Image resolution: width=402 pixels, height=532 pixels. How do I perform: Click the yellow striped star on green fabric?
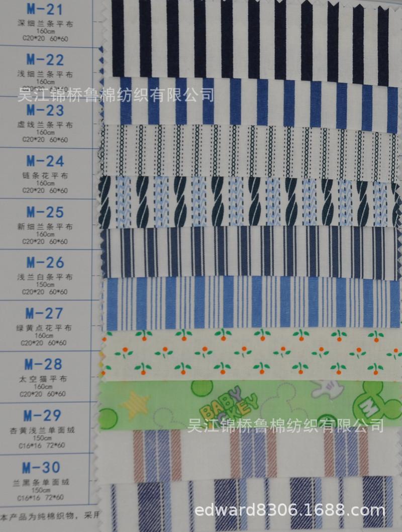[x=135, y=404]
